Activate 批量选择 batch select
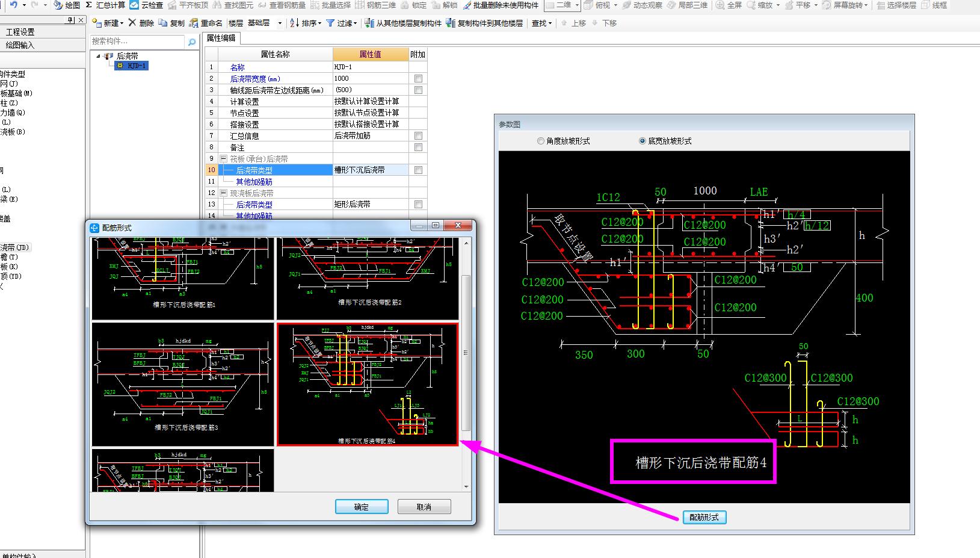The height and width of the screenshot is (558, 980). point(330,5)
